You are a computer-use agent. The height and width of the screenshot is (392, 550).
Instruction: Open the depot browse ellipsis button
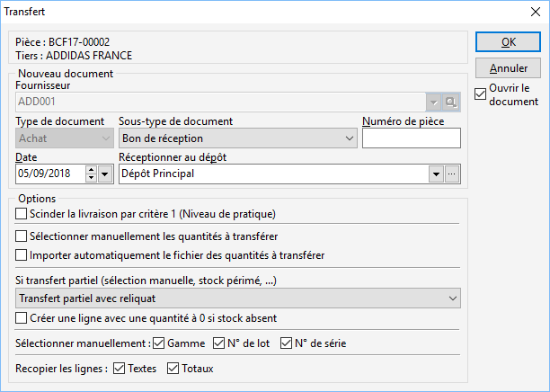[452, 174]
